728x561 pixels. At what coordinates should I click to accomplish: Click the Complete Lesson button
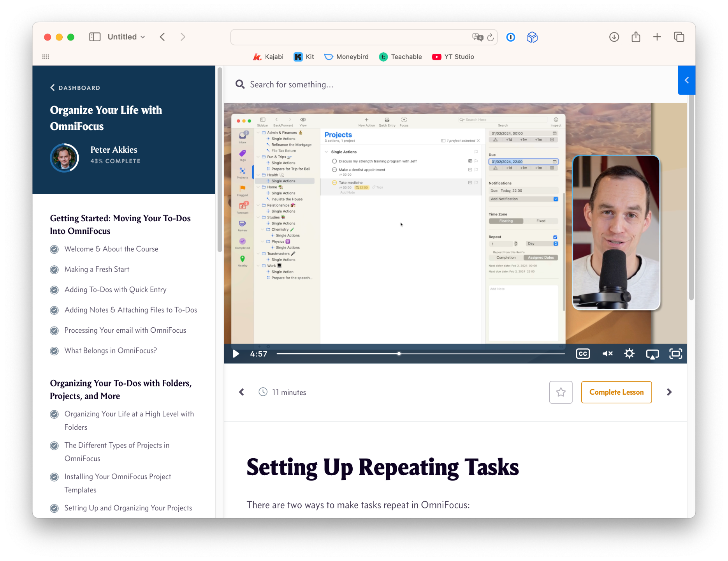tap(616, 392)
